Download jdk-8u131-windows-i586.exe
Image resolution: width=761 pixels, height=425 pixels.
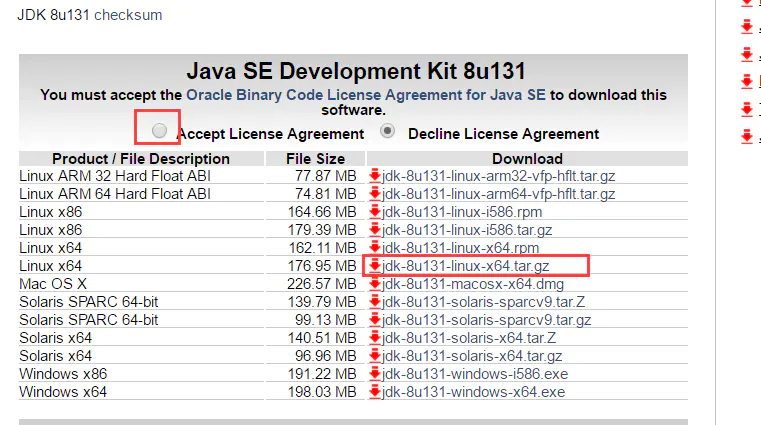[475, 374]
